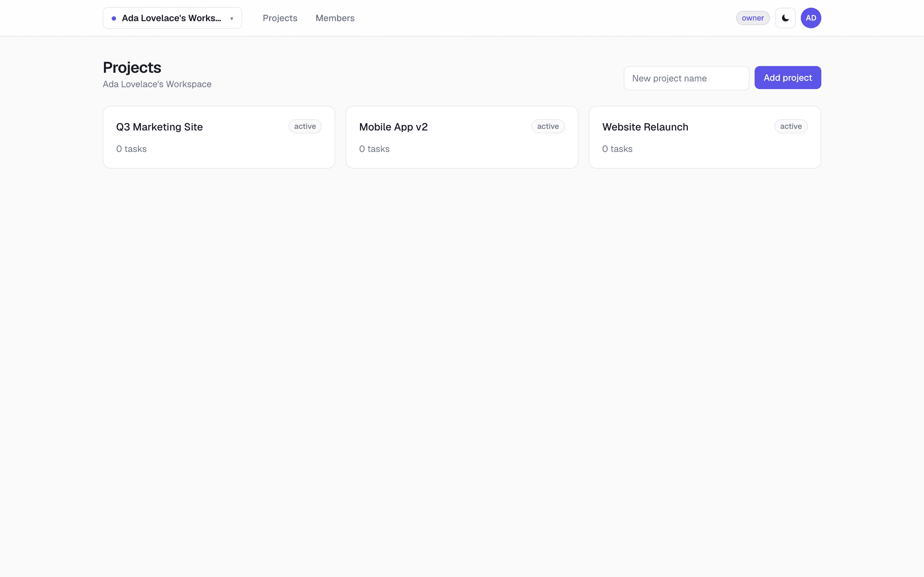Screen dimensions: 924x577
Task: Select the 0 tasks label under Q3 Marketing Site
Action: pyautogui.click(x=131, y=149)
